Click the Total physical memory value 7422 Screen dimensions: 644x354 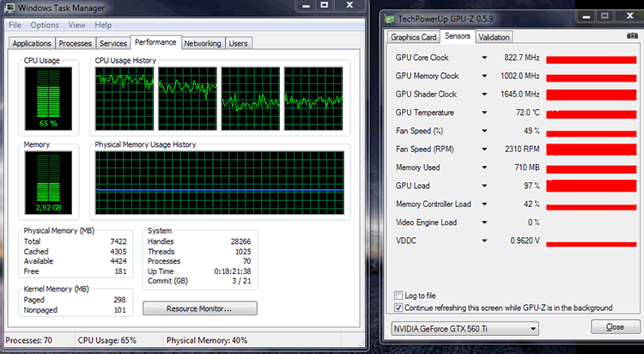pyautogui.click(x=118, y=241)
